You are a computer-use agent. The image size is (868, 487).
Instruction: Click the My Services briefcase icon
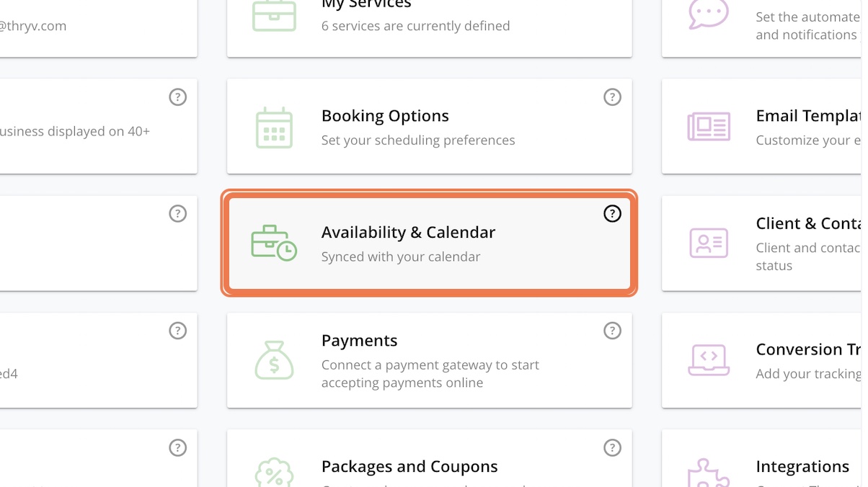click(274, 15)
